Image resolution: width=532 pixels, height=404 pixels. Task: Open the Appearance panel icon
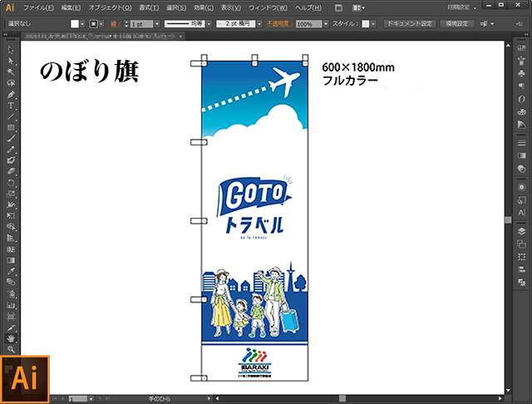521,187
